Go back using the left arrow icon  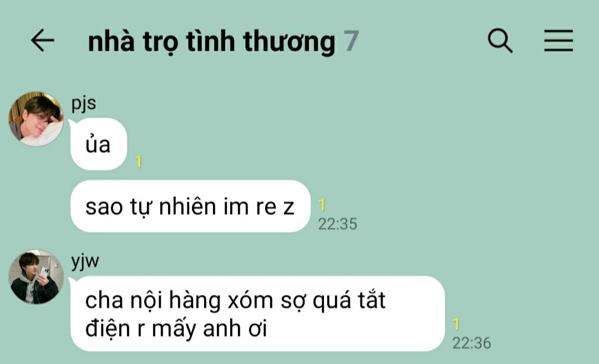42,40
